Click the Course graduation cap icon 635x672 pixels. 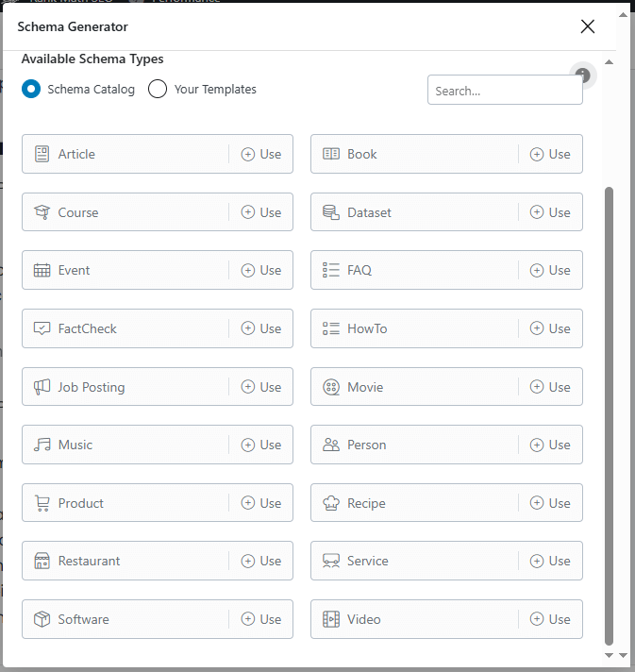(42, 212)
